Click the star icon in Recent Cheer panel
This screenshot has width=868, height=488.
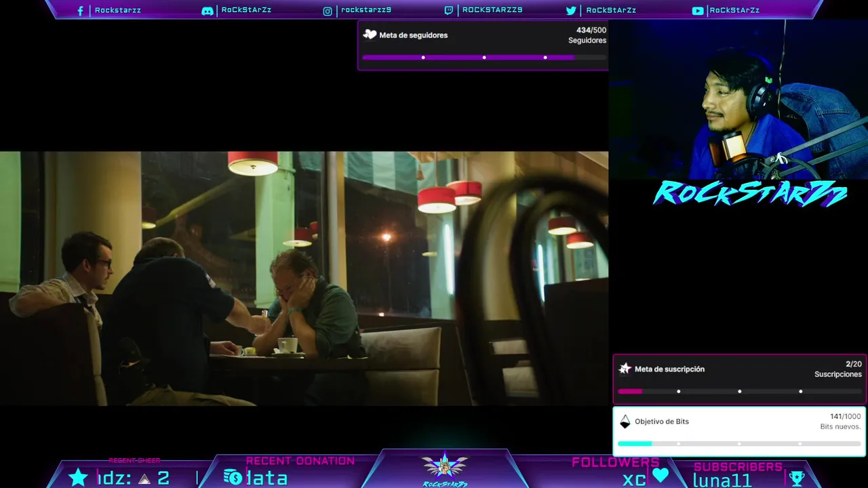[79, 477]
